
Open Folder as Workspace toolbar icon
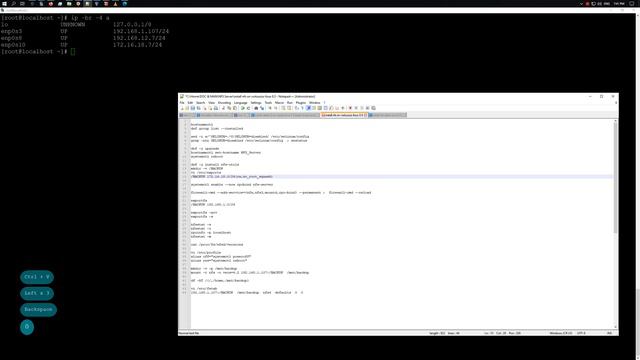tap(337, 108)
